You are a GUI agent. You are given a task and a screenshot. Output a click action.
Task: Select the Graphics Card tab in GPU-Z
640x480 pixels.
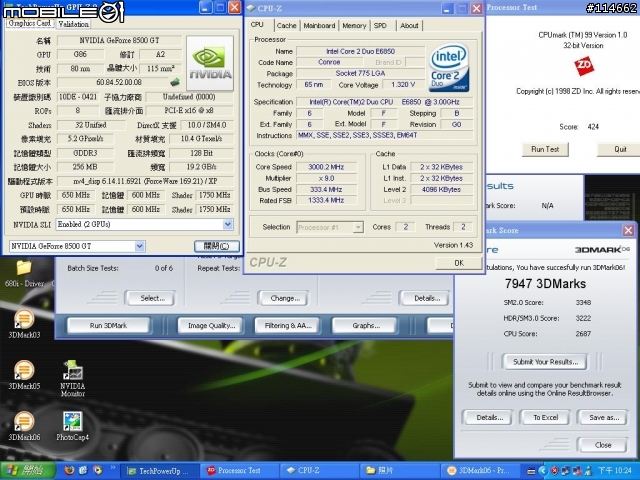pos(29,23)
